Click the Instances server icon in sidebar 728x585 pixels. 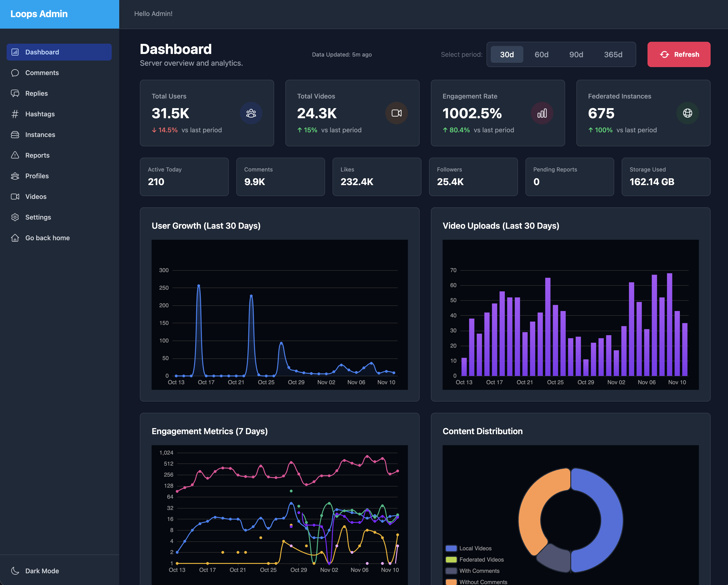tap(15, 135)
